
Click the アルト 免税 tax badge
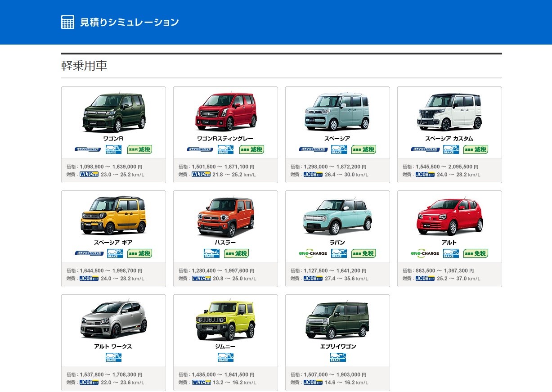[476, 253]
